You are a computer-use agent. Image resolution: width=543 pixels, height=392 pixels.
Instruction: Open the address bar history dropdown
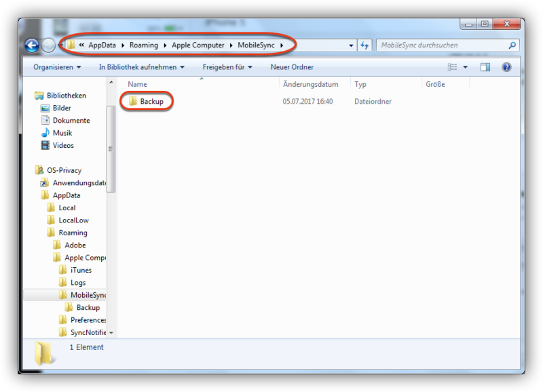pyautogui.click(x=351, y=45)
